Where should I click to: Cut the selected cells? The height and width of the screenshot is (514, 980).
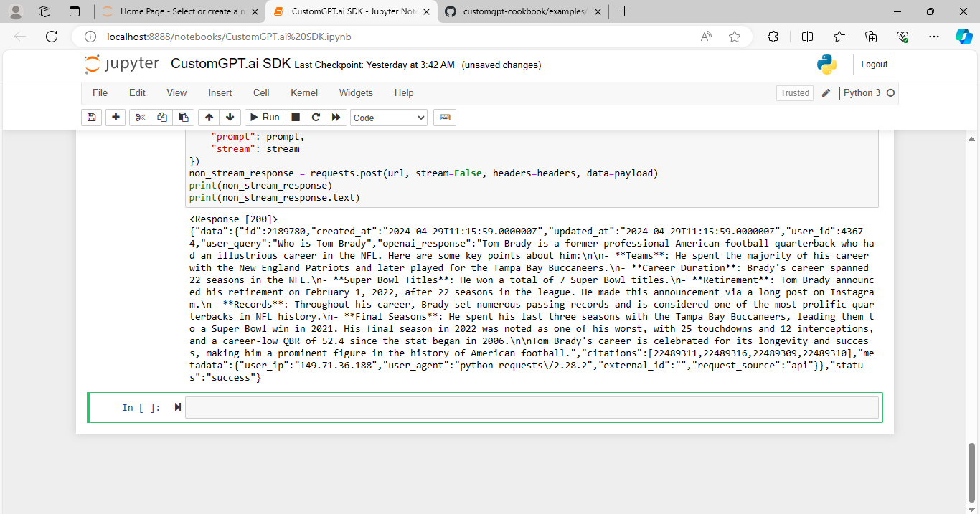click(x=140, y=117)
